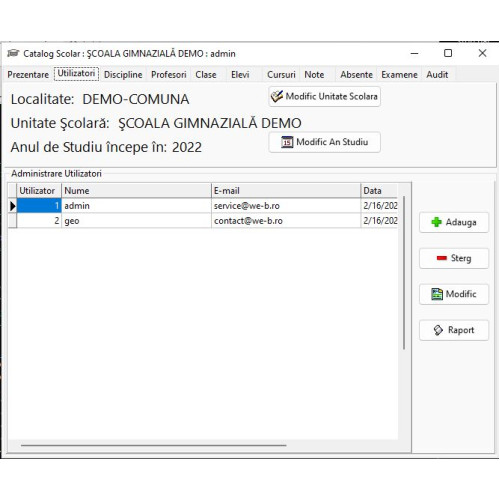Click the pencil icon on Modific Unitate Scolara
This screenshot has width=500, height=500.
[x=277, y=96]
